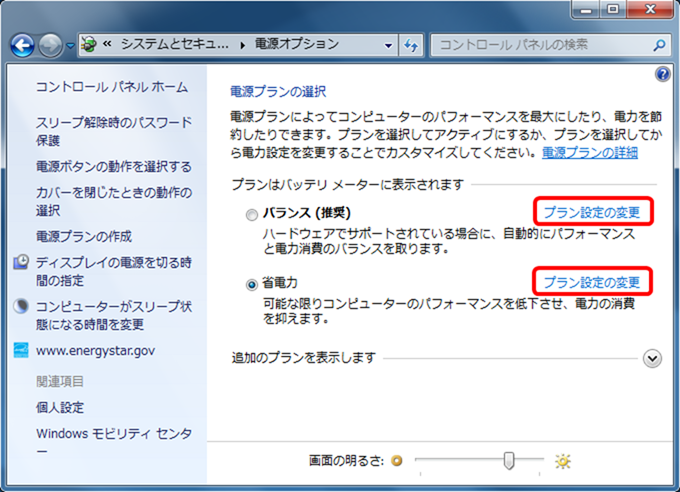The image size is (680, 492).
Task: Select the システムとセキュ... breadcrumb
Action: click(175, 44)
